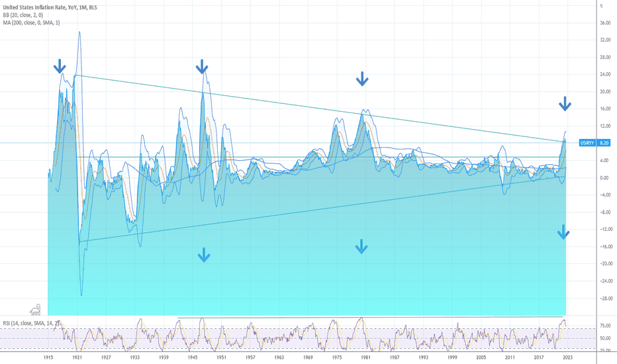Click the 1969 time axis label
The height and width of the screenshot is (364, 617).
coord(308,357)
